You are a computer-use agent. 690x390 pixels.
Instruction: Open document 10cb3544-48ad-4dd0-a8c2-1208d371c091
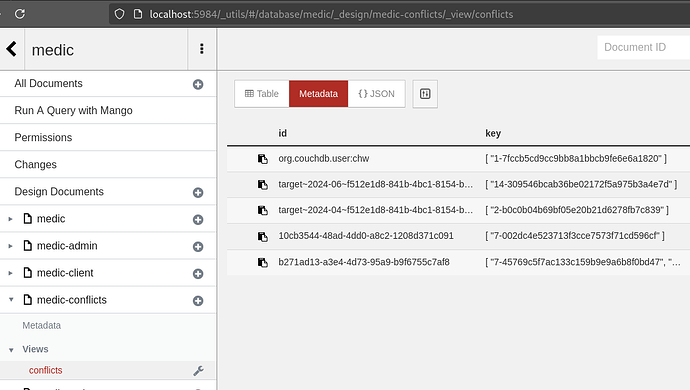[366, 235]
